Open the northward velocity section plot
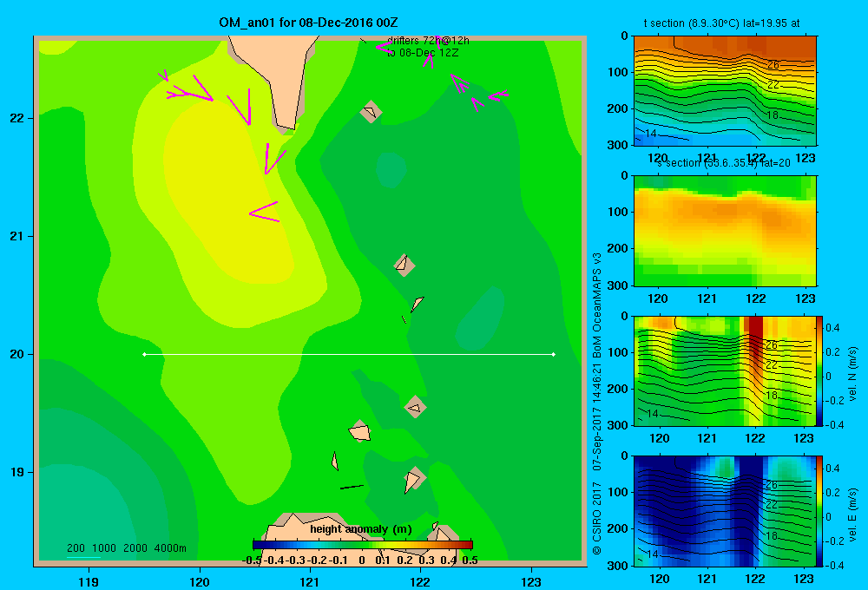Screen dimensions: 868x590 coord(725,370)
